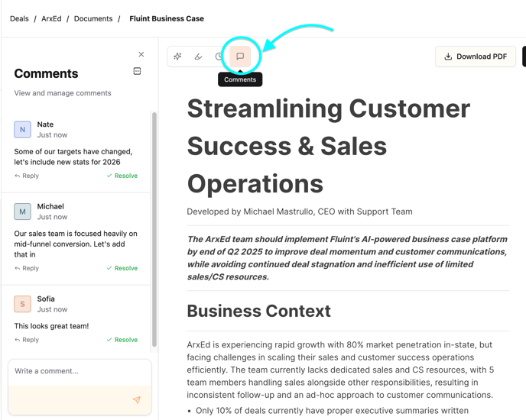This screenshot has height=420, width=526.
Task: Toggle the Comments speech bubble icon
Action: [x=240, y=57]
